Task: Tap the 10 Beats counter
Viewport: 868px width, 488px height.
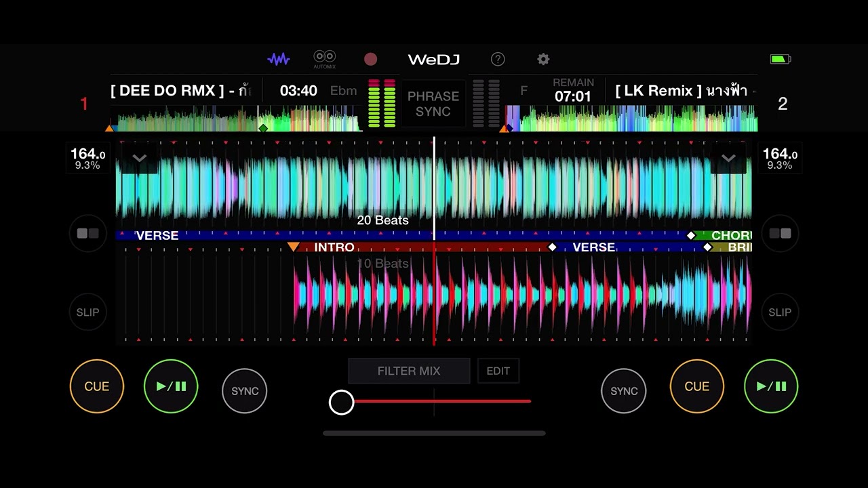Action: coord(383,263)
